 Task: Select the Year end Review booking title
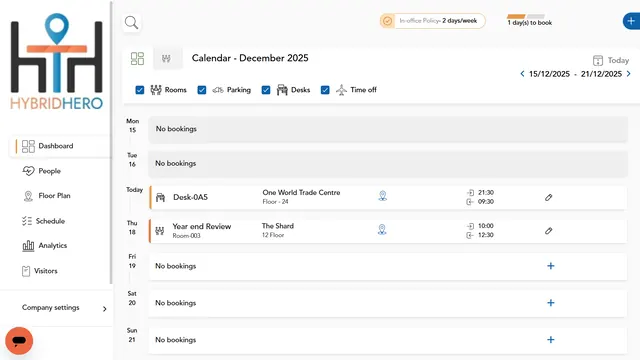202,227
